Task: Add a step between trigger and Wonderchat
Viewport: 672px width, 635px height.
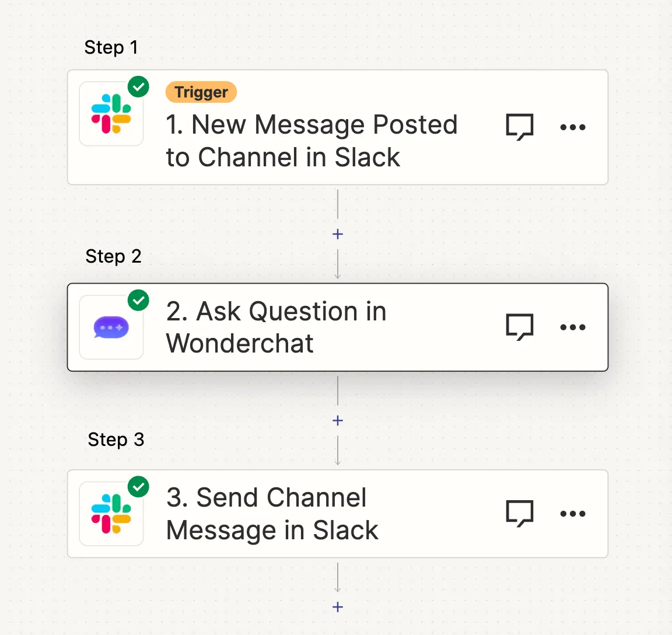Action: [x=337, y=234]
